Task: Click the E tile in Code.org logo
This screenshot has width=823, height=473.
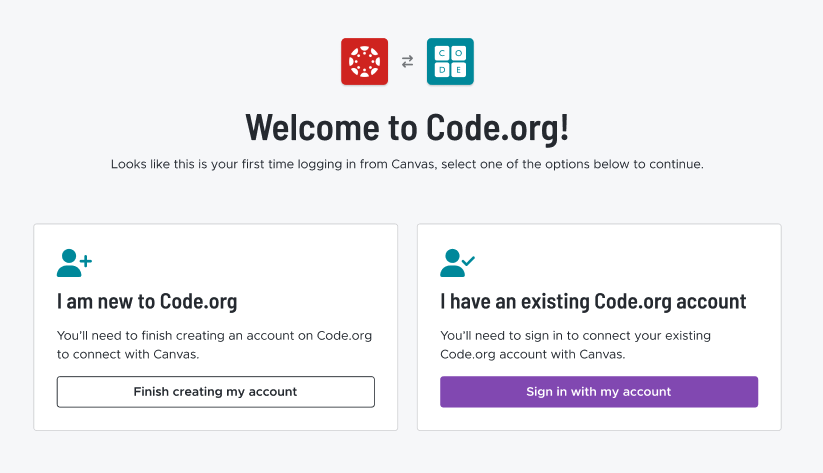Action: point(459,70)
